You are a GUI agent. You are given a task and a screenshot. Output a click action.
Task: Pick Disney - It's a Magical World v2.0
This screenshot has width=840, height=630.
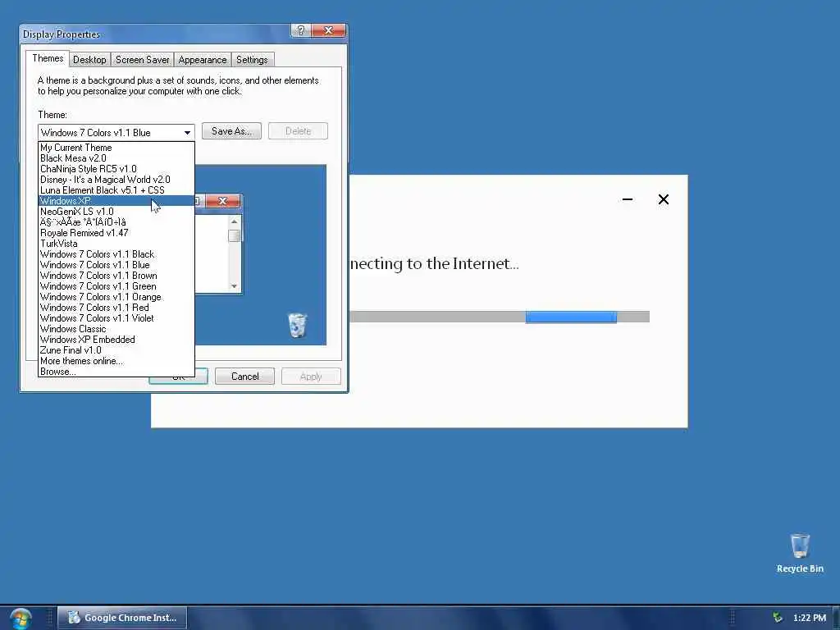click(116, 180)
